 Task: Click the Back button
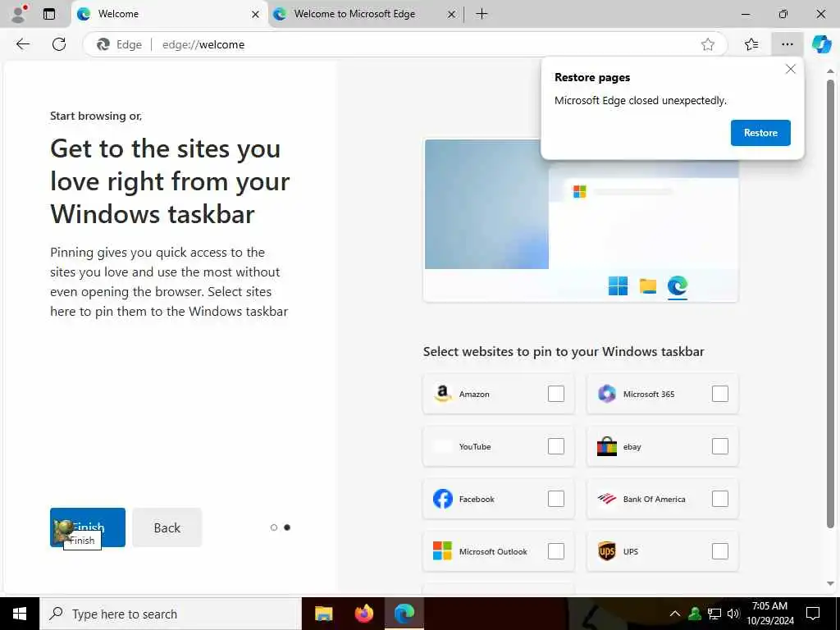[167, 527]
